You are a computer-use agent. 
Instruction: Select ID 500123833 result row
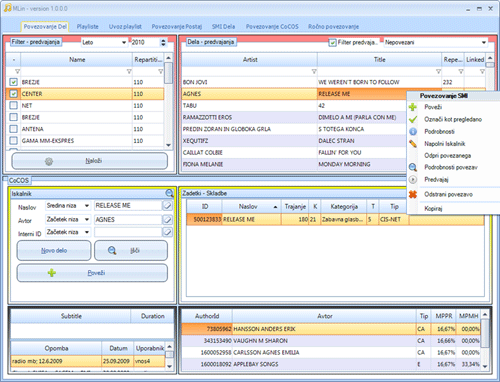point(335,219)
